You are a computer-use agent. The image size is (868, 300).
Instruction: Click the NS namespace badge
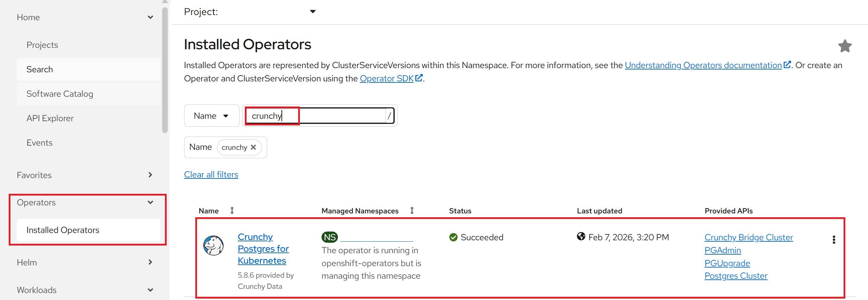(x=330, y=237)
